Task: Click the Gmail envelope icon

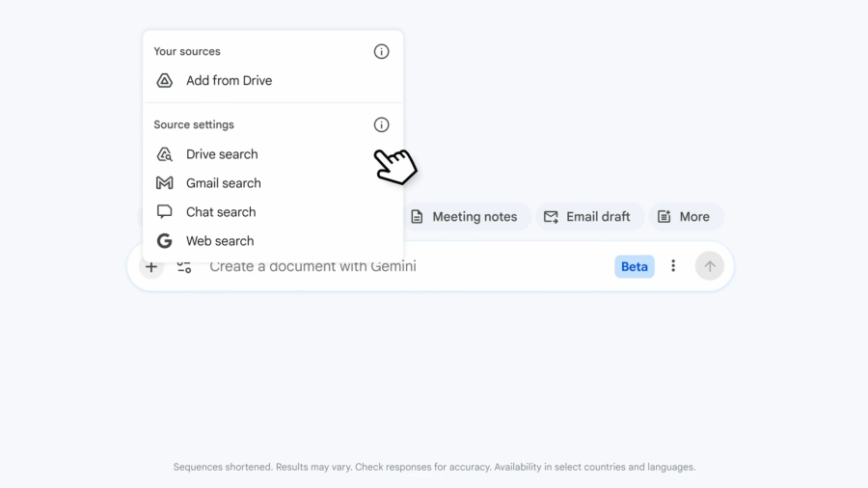Action: (x=165, y=183)
